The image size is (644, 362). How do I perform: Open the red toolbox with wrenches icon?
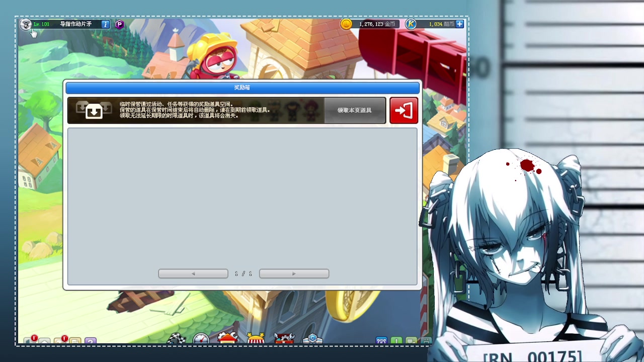(284, 338)
